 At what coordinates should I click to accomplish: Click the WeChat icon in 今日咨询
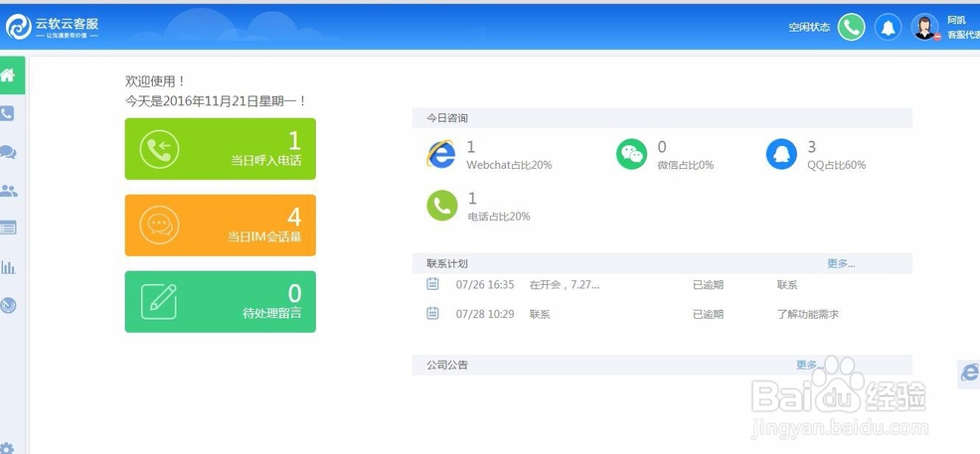pos(631,154)
